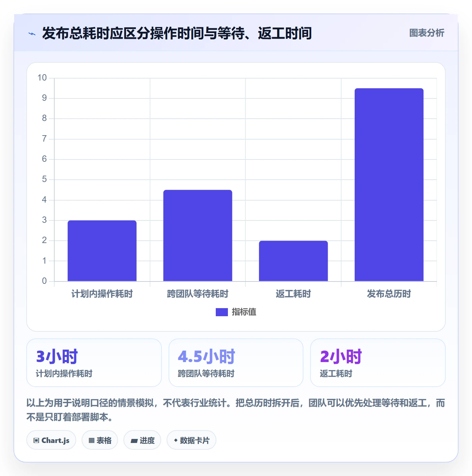This screenshot has width=472, height=476.
Task: Click the 跨团队等待耗时 bar in the chart
Action: click(198, 236)
